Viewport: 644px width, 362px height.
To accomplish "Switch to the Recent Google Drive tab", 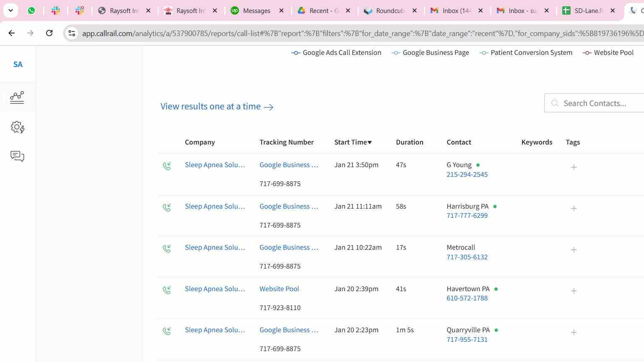I will pos(324,11).
